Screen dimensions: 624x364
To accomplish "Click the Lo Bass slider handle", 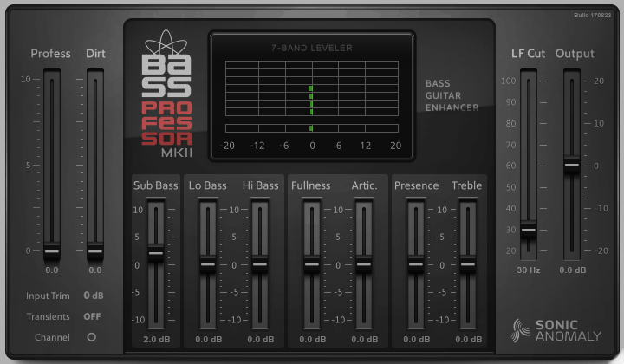I will (x=208, y=264).
